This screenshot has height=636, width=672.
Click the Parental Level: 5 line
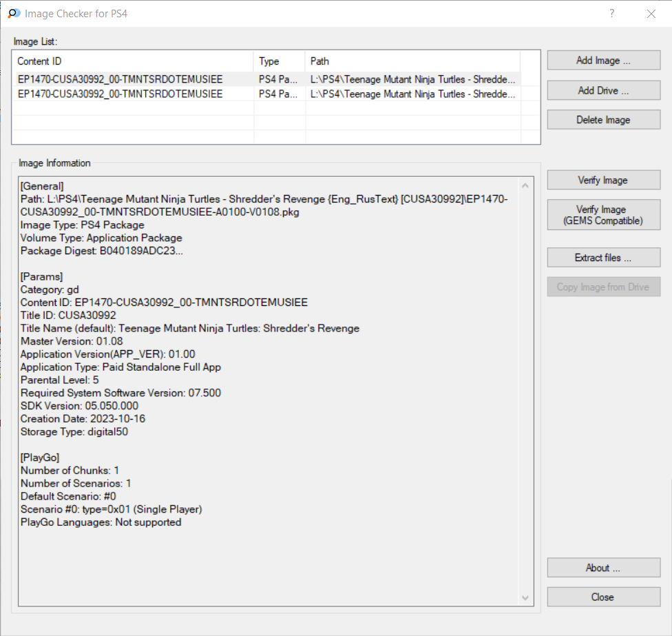pos(60,380)
